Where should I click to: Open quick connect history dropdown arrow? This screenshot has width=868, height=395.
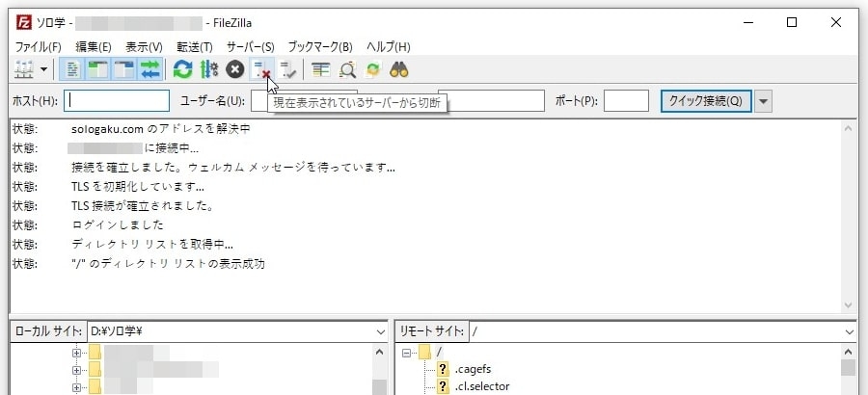click(x=764, y=101)
